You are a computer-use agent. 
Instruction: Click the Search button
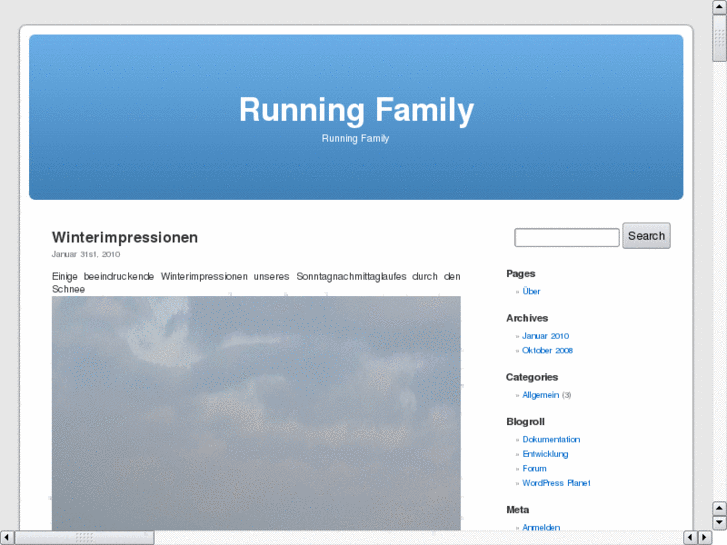pos(646,236)
